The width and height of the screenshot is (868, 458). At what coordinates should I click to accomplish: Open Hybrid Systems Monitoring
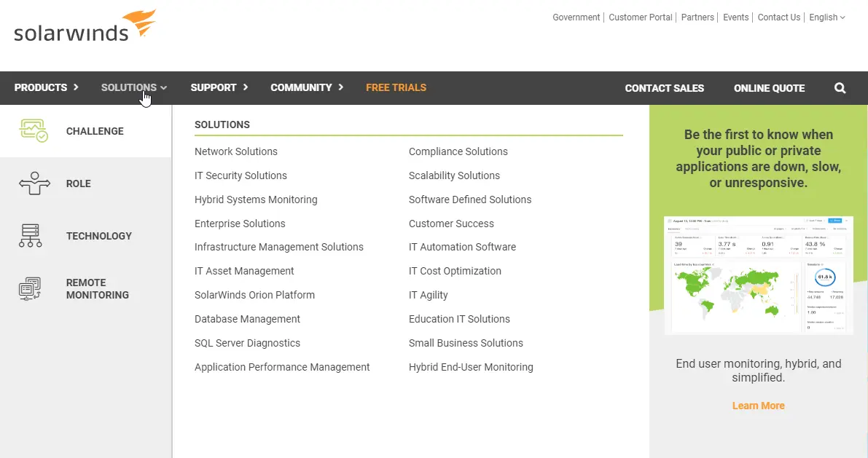pos(256,200)
